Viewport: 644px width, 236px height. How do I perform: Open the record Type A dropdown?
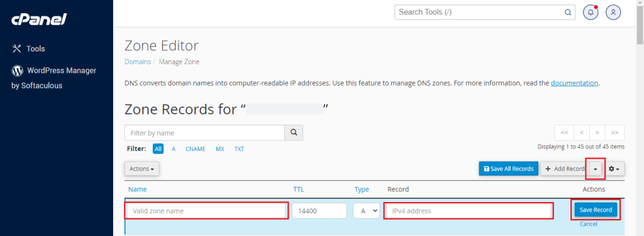(367, 210)
